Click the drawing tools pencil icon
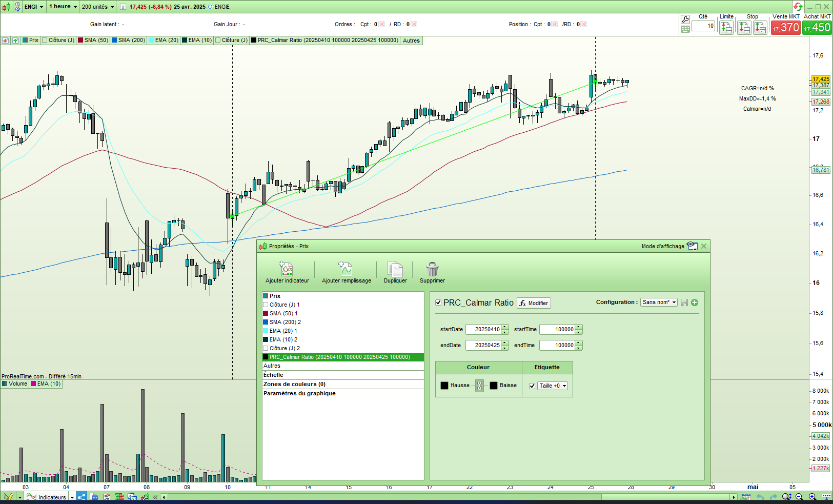 [8, 497]
